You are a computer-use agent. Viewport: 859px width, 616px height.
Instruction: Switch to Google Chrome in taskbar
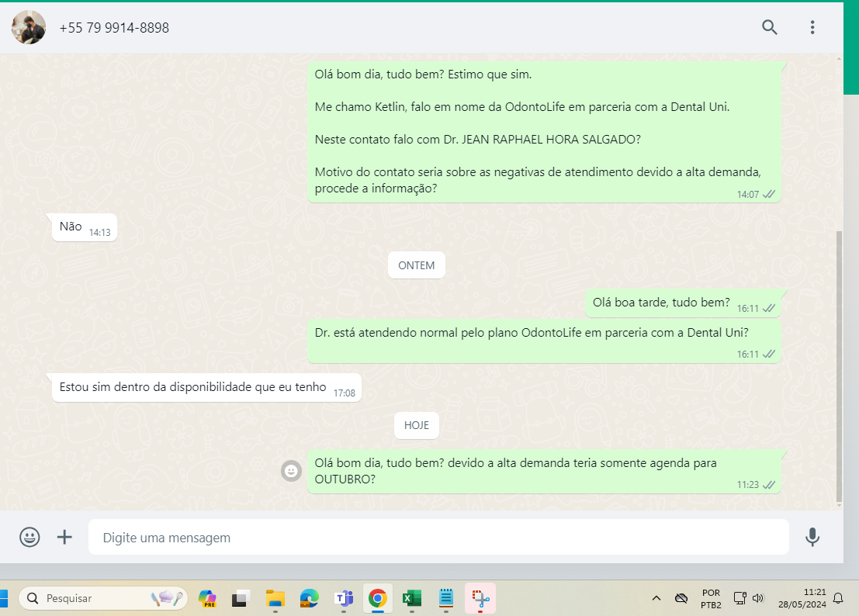click(x=377, y=598)
